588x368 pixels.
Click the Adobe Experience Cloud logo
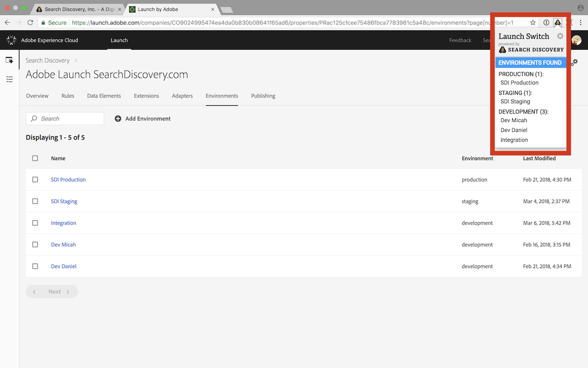[11, 40]
